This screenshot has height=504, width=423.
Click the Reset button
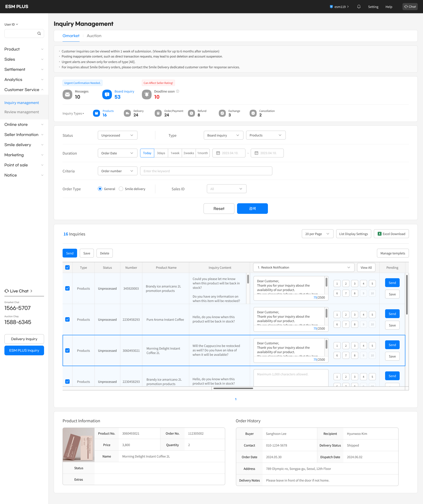tap(219, 209)
